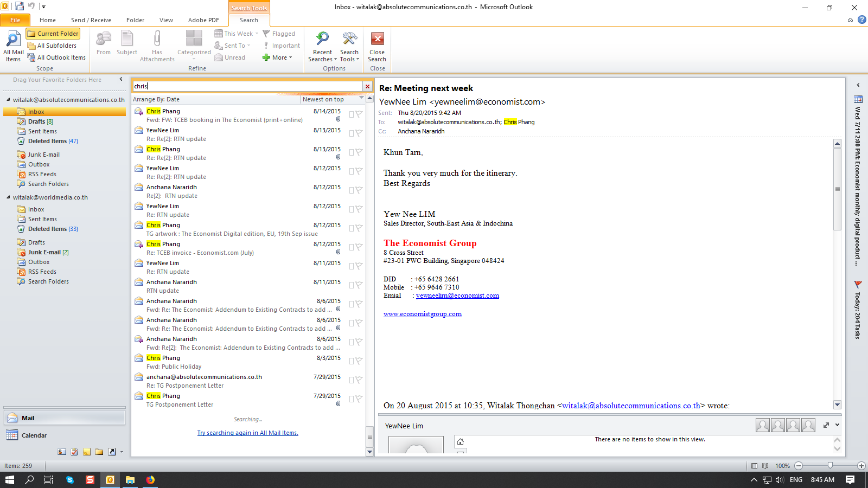868x488 pixels.
Task: Expand the People Pane chevron
Action: pyautogui.click(x=837, y=425)
